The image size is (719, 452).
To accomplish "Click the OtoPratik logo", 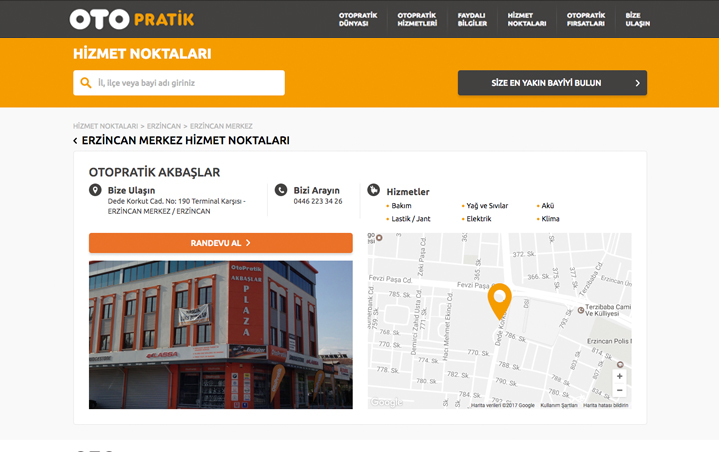I will click(x=132, y=19).
